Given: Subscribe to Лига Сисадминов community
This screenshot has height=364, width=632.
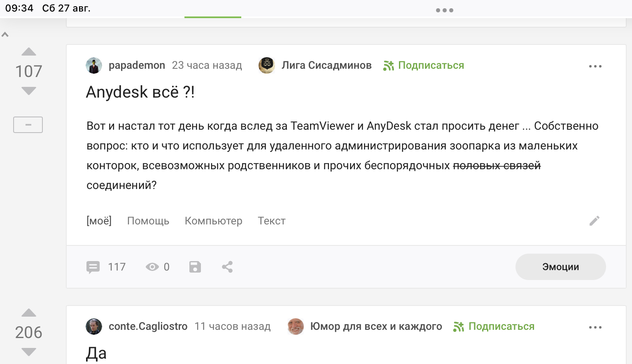Looking at the screenshot, I should click(424, 65).
